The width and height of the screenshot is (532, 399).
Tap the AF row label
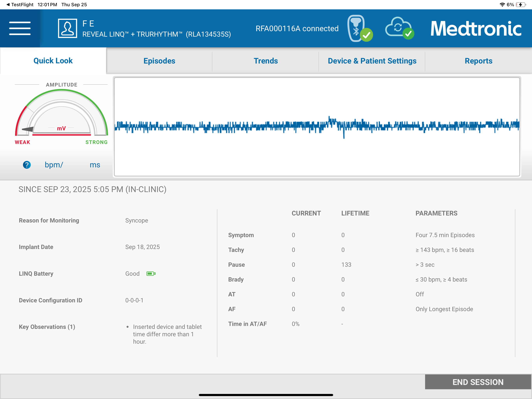coord(232,309)
